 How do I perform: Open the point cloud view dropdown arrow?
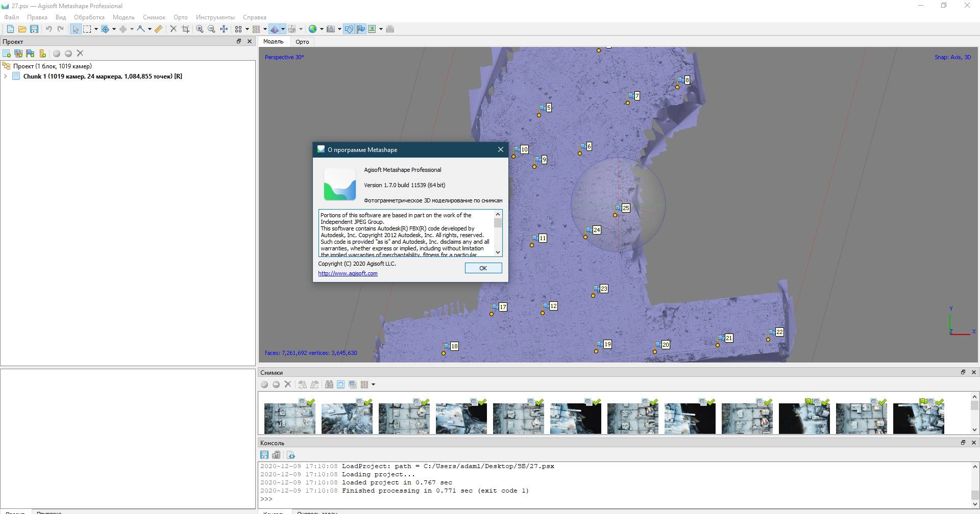(247, 29)
